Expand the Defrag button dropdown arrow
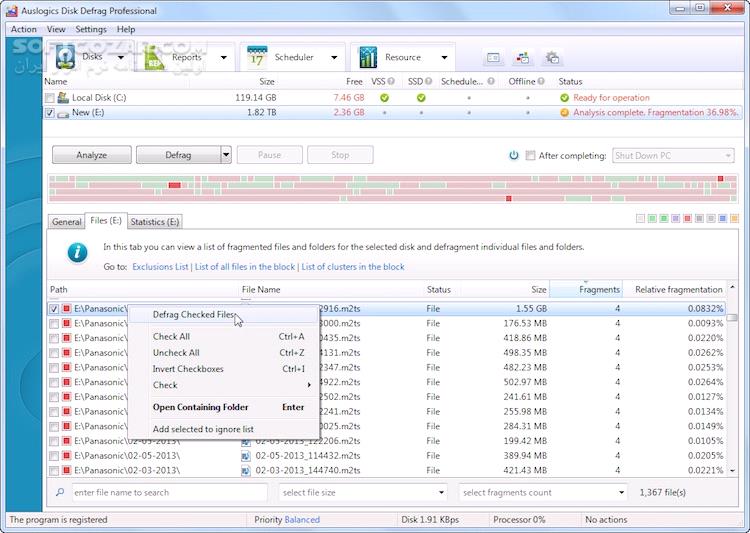 (x=226, y=155)
